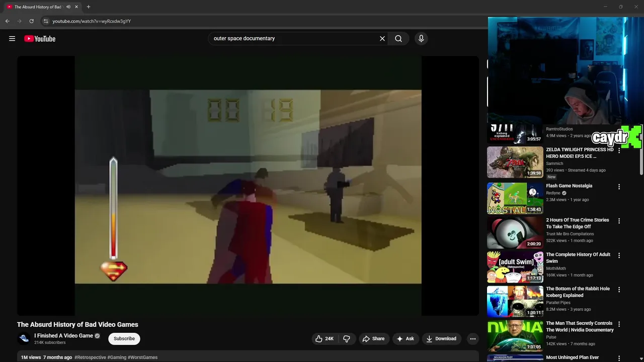Open options menu for True Crime Stories video
Image resolution: width=644 pixels, height=362 pixels.
619,221
